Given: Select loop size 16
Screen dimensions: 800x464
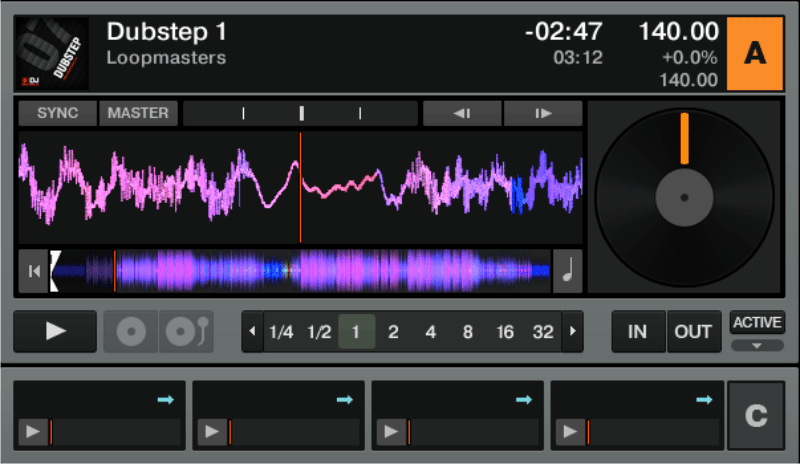Looking at the screenshot, I should click(505, 332).
